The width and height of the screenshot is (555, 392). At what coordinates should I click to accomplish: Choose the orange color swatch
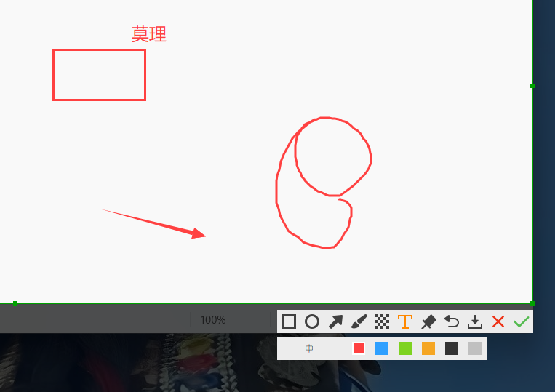coord(428,348)
